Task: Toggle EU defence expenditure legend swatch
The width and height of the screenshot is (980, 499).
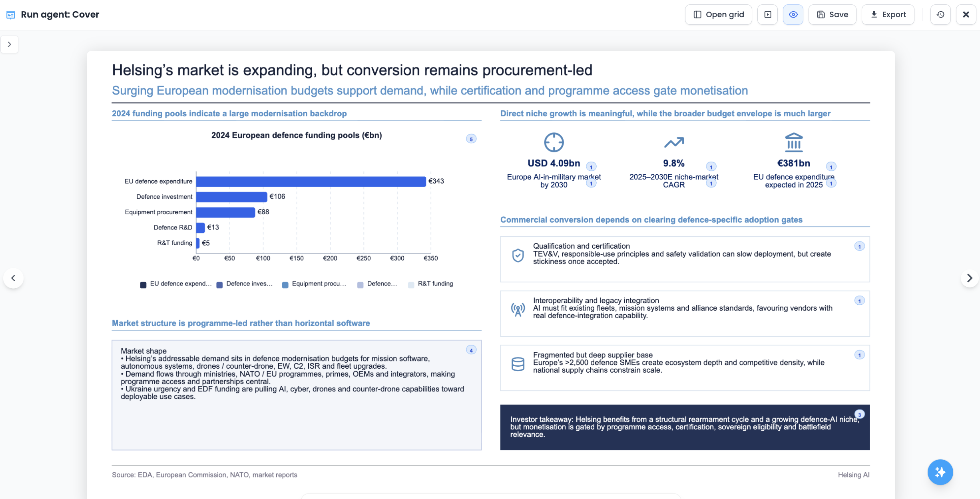Action: point(143,285)
